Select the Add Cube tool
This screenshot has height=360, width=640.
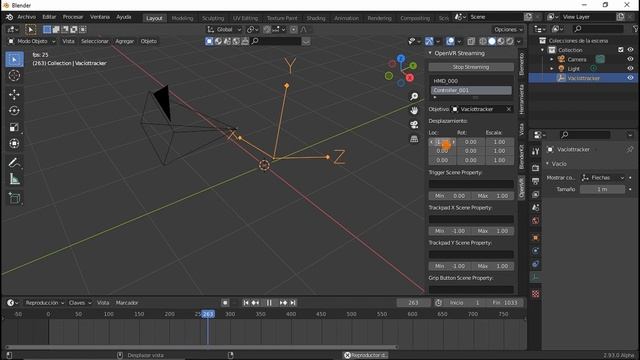(x=14, y=198)
